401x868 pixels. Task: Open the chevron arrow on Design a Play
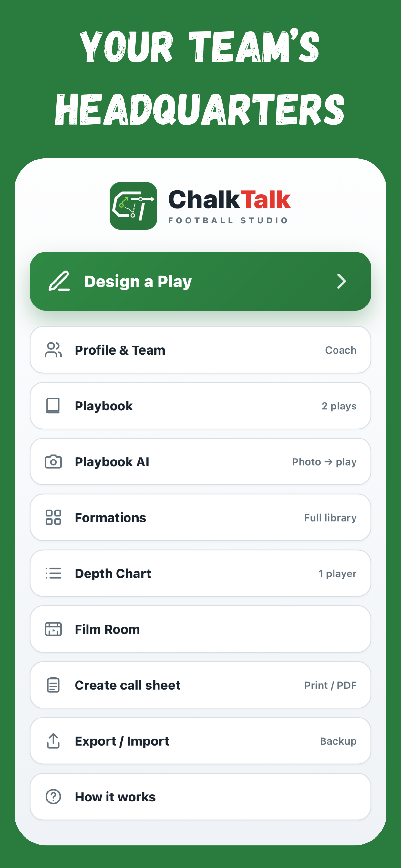pyautogui.click(x=341, y=281)
